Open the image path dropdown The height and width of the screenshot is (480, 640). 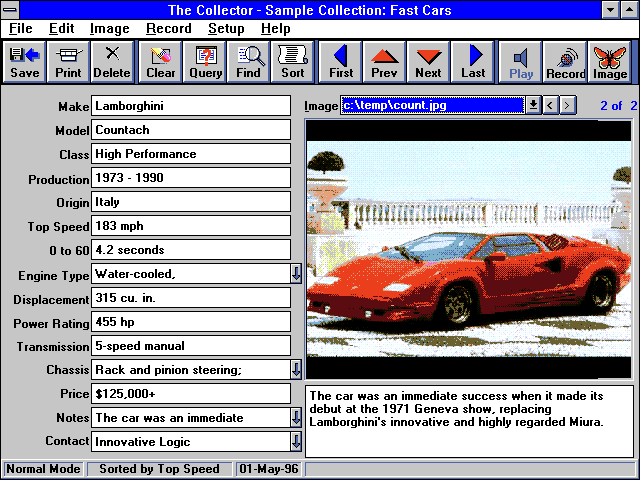click(533, 105)
